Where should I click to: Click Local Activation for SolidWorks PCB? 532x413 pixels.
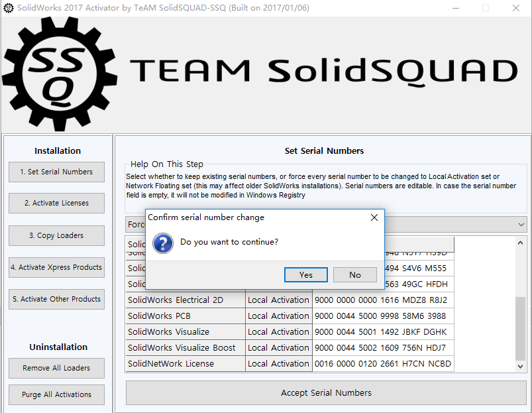[x=278, y=316]
